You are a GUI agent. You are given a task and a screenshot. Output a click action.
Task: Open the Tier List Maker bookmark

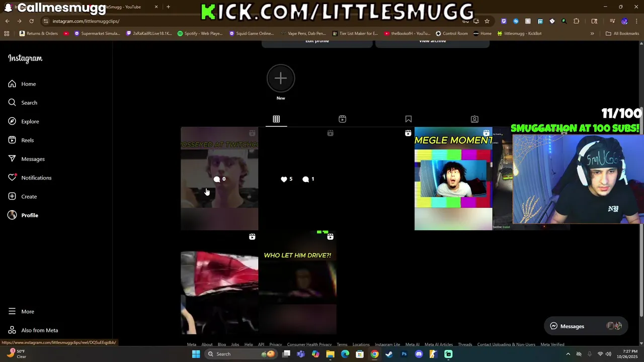coord(355,34)
